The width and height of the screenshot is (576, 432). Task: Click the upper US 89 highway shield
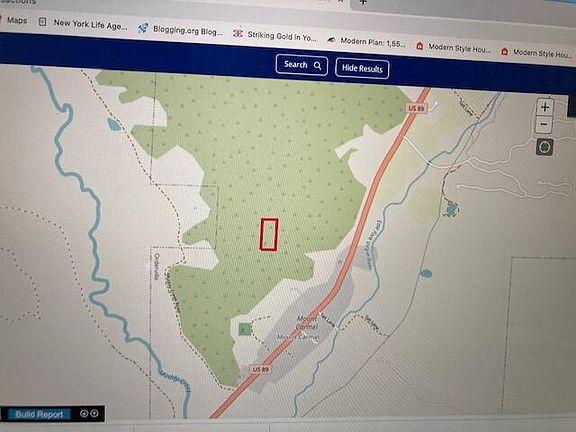pos(417,108)
